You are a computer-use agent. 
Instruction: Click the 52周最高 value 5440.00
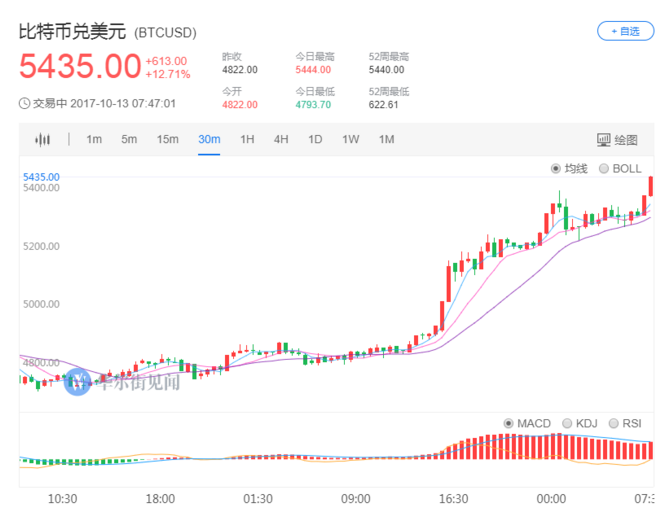[386, 70]
